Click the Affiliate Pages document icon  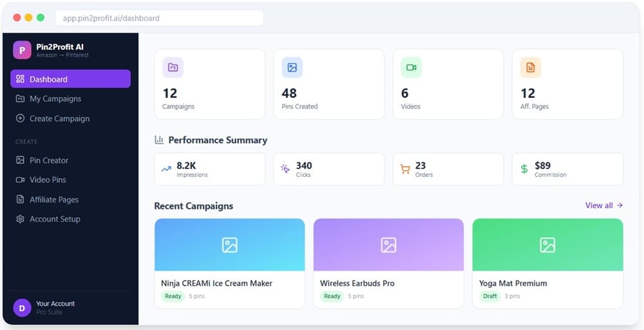tap(20, 199)
